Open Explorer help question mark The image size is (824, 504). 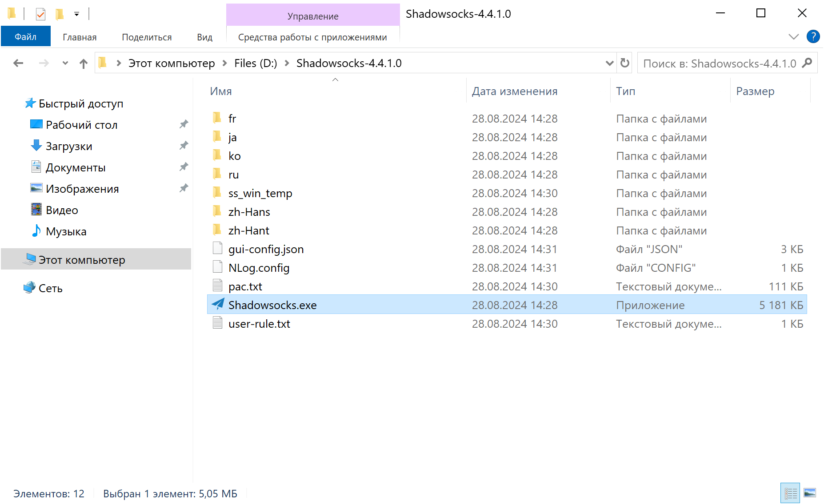coord(813,36)
